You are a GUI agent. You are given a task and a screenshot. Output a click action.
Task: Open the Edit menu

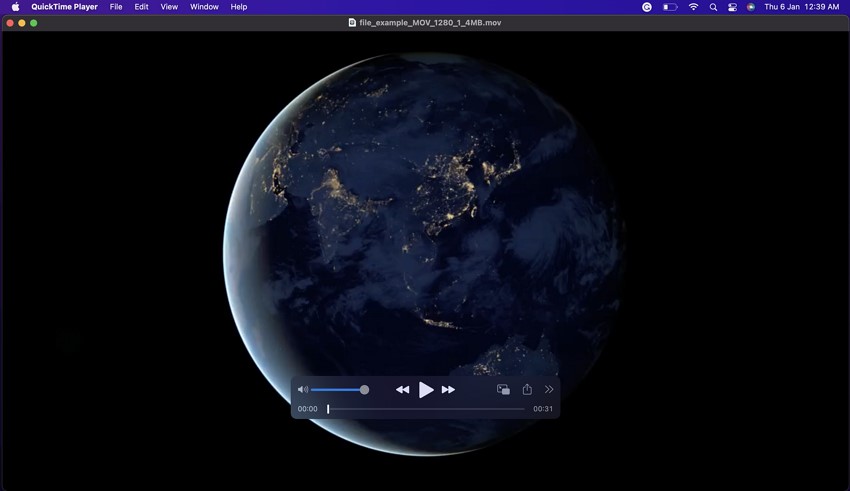pos(141,7)
